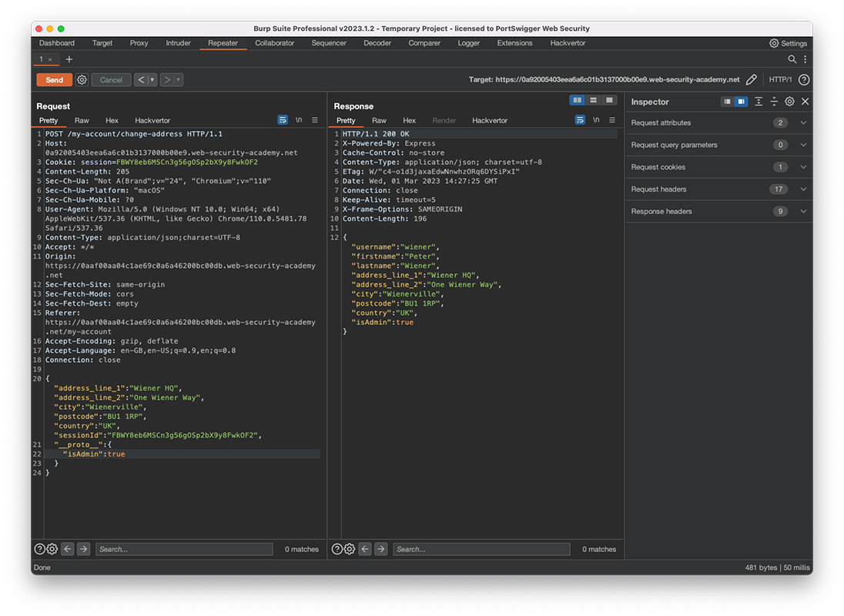
Task: Go to next match in Request search
Action: (x=83, y=549)
